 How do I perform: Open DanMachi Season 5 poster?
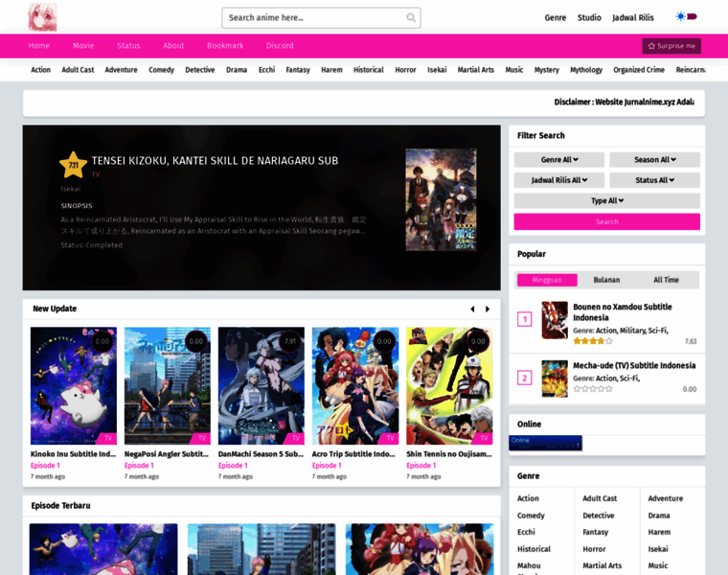[262, 386]
